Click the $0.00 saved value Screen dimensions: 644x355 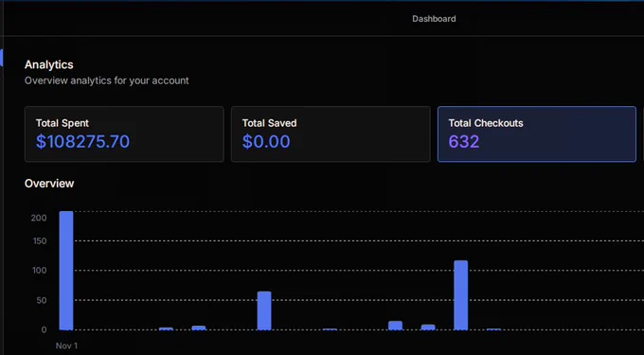coord(266,142)
